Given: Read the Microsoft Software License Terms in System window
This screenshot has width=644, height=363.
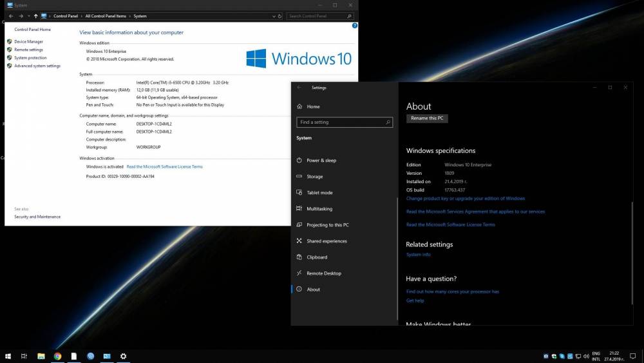Looking at the screenshot, I should 164,166.
